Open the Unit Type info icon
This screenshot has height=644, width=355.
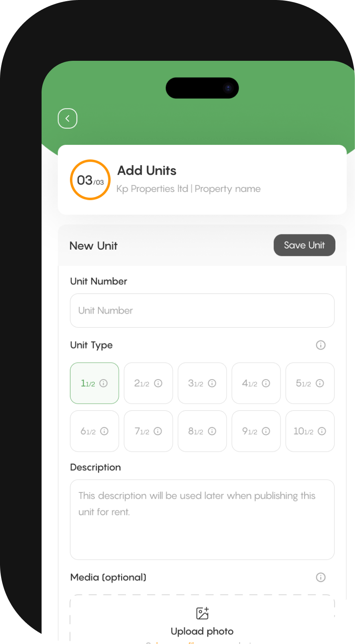pos(321,345)
